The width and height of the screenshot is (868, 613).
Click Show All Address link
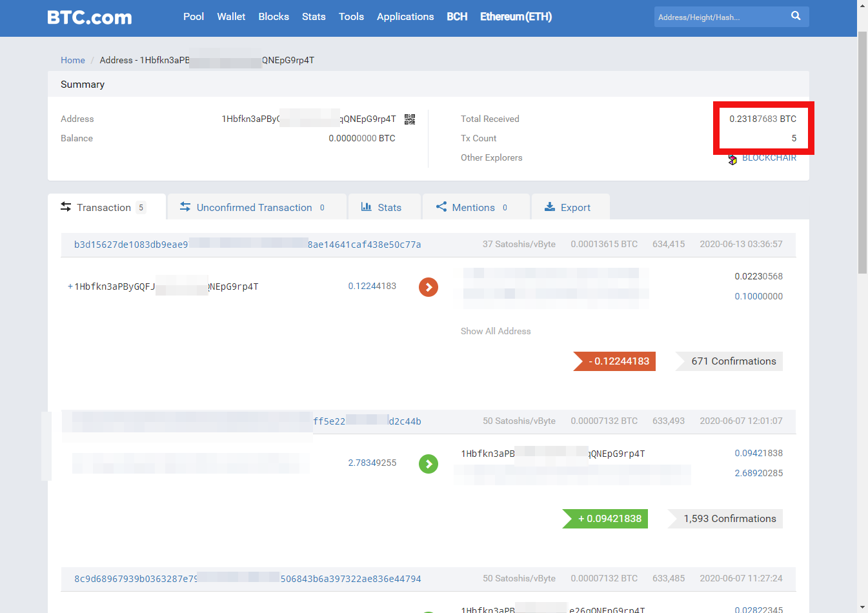click(x=496, y=331)
